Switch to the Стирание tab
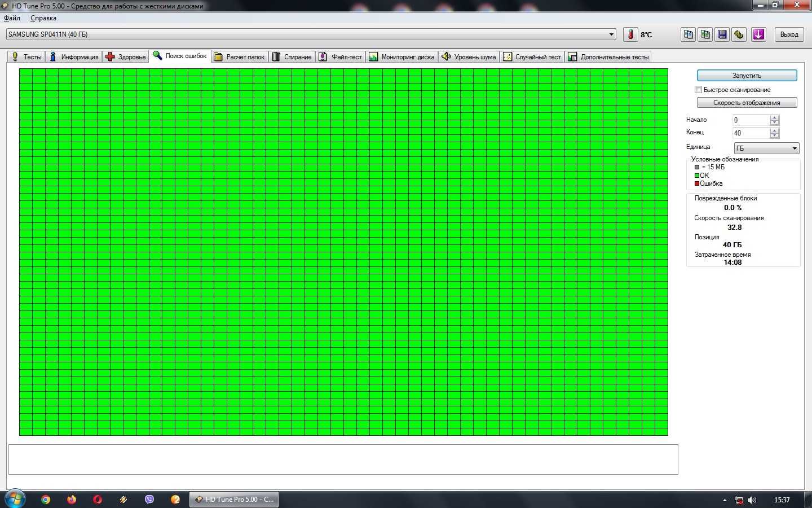812x508 pixels. 292,56
